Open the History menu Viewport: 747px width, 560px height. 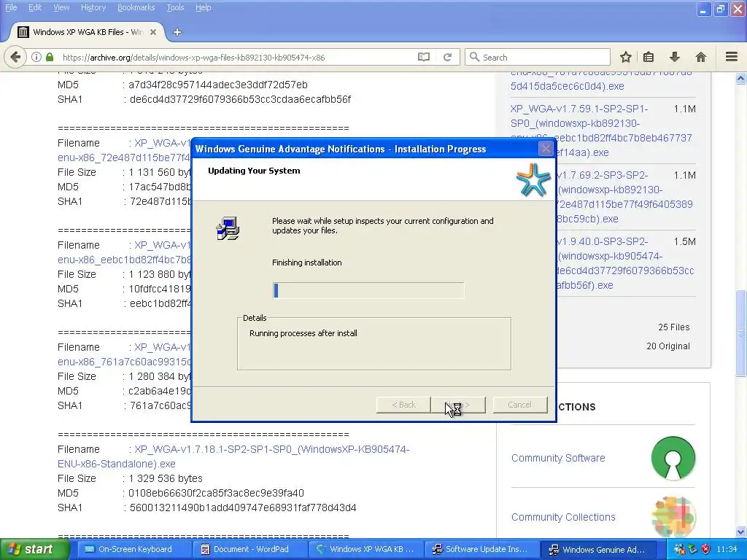pos(93,7)
